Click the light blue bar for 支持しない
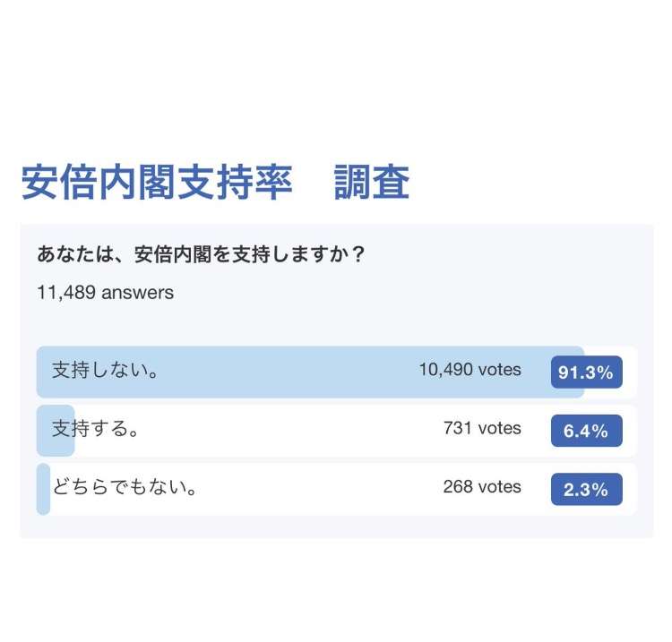The width and height of the screenshot is (672, 642). pos(310,372)
